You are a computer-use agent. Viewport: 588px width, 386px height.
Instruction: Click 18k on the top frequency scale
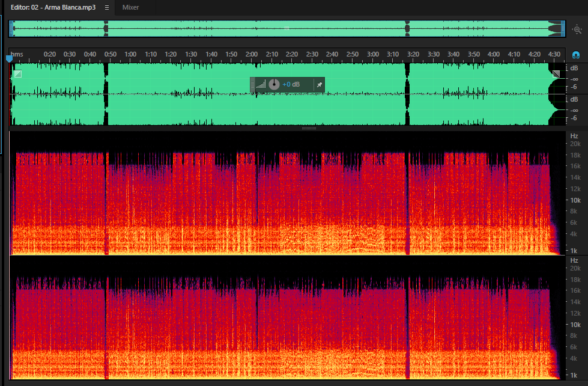click(x=575, y=155)
